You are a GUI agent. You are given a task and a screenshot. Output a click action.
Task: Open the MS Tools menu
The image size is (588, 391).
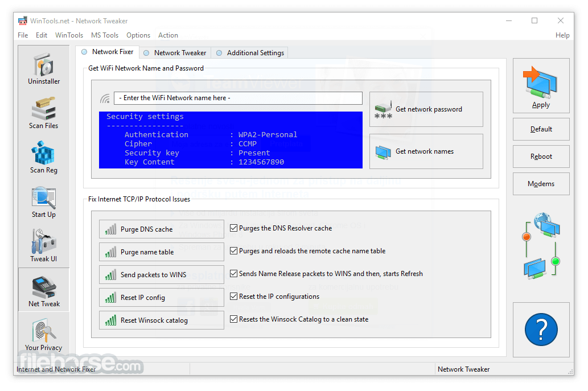[x=105, y=35]
